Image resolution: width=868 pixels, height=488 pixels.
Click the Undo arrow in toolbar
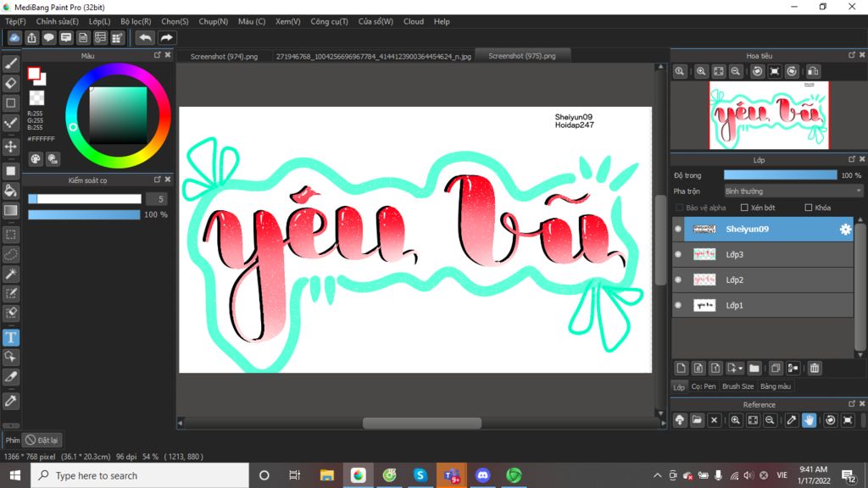tap(145, 37)
